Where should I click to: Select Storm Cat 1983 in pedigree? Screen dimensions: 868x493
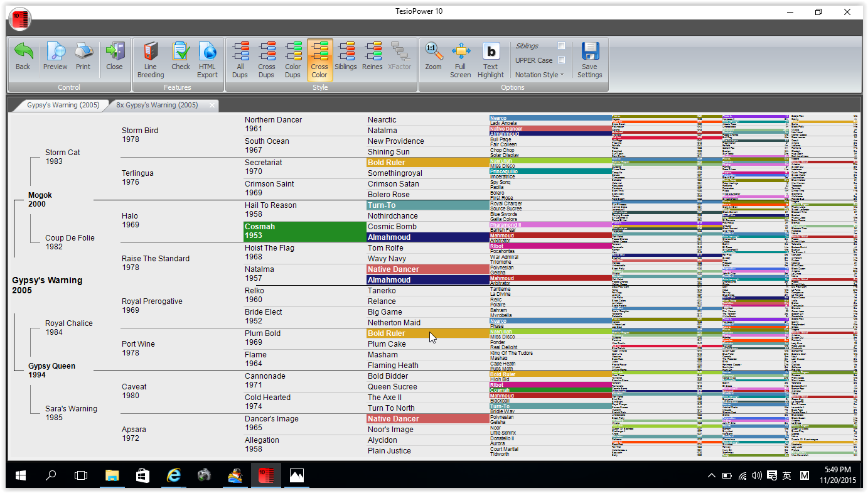pos(63,157)
